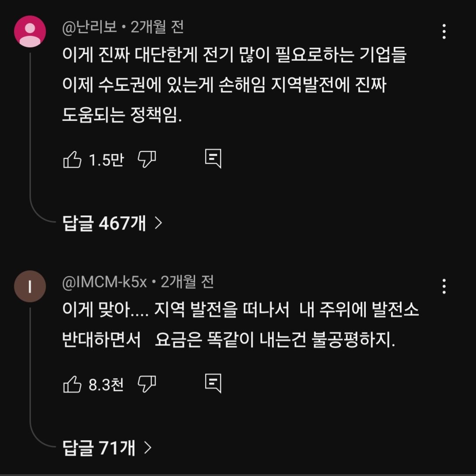Screen dimensions: 476x476
Task: Like the comment by @난리보
Action: point(73,159)
